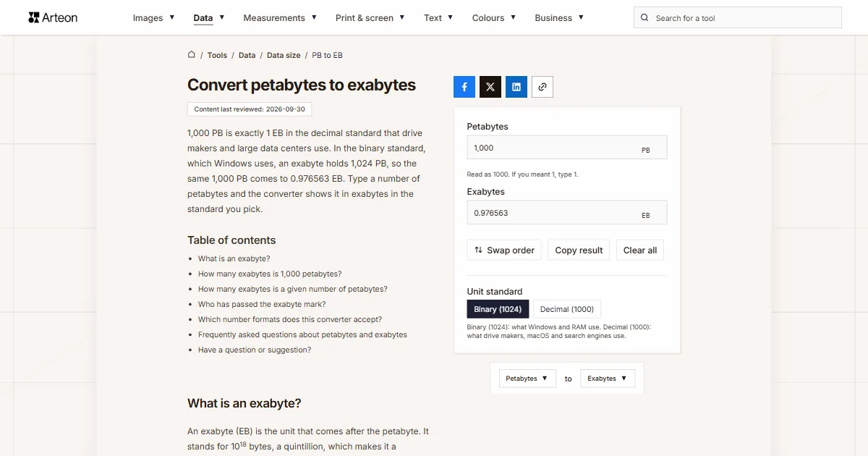The image size is (868, 456).
Task: Select Binary (1024) unit standard
Action: 498,309
